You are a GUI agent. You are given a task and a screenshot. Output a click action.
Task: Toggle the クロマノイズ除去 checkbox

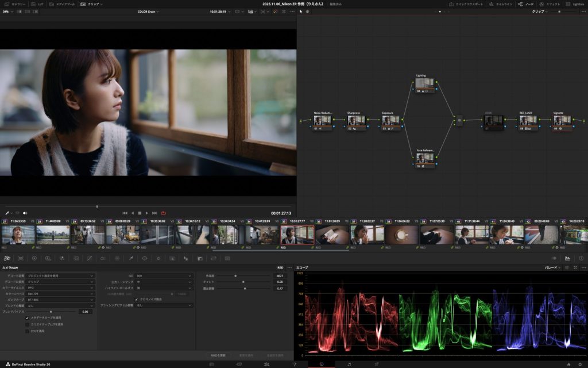point(136,299)
